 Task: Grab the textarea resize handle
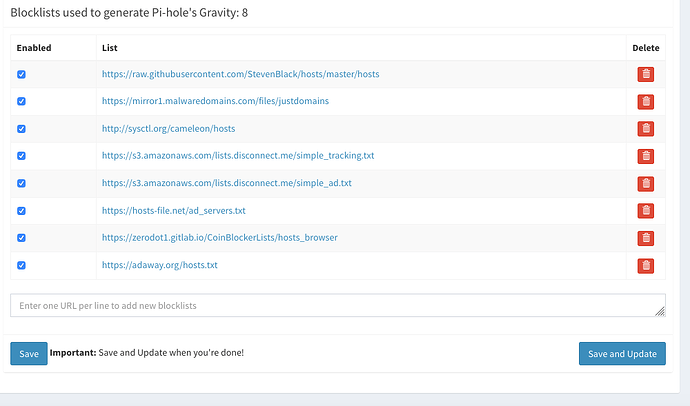tap(660, 312)
